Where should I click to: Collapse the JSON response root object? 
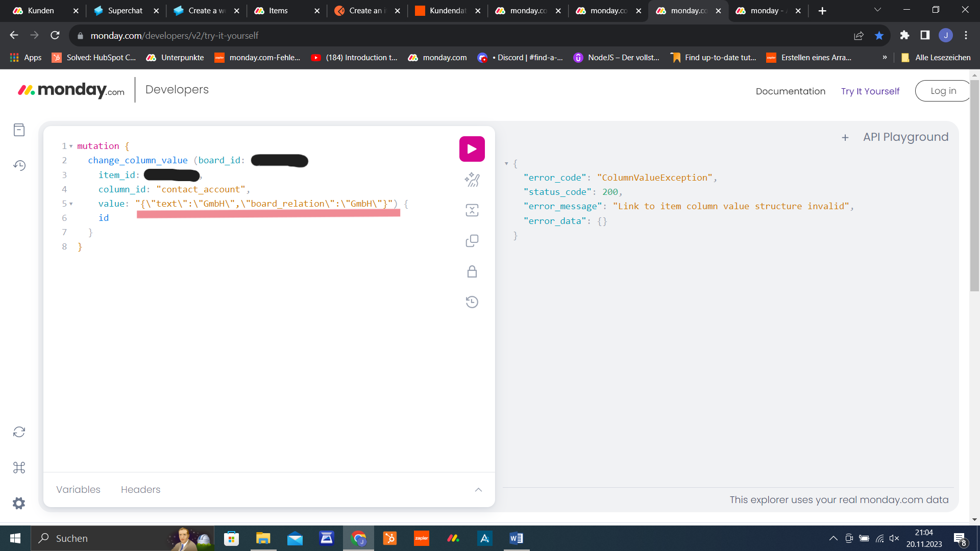(x=506, y=164)
